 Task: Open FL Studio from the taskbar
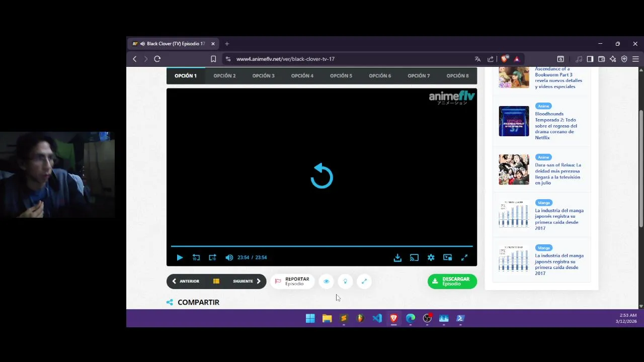click(360, 318)
